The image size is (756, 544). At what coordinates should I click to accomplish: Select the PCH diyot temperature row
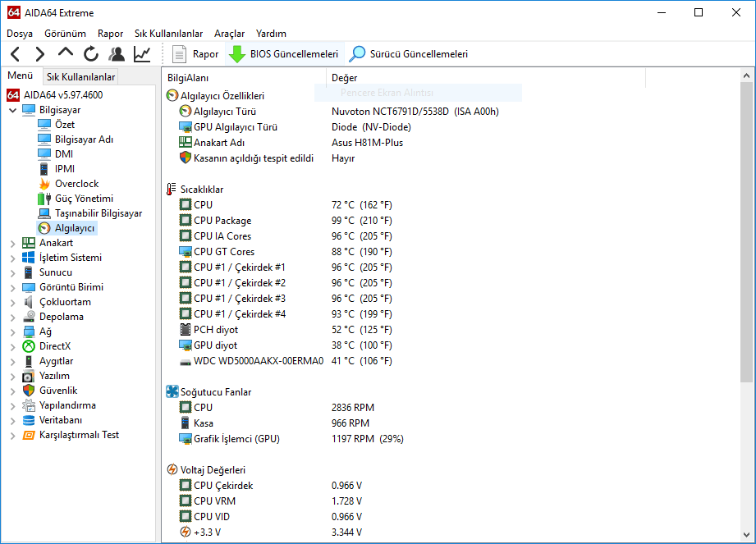pyautogui.click(x=286, y=330)
